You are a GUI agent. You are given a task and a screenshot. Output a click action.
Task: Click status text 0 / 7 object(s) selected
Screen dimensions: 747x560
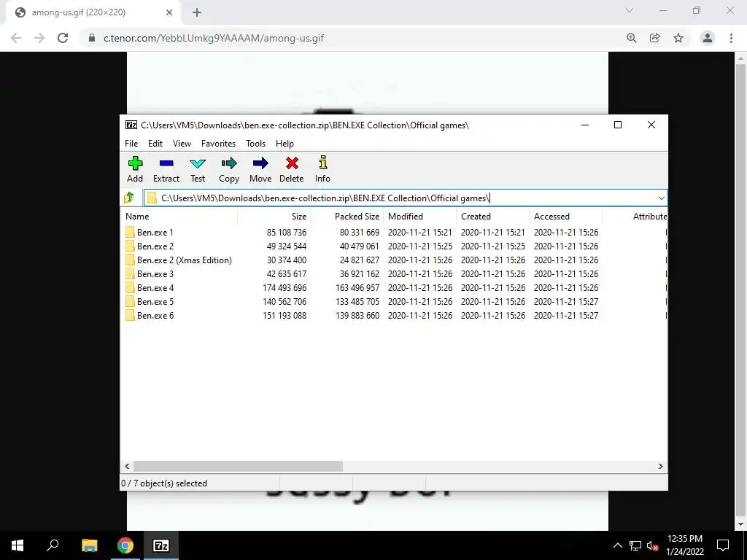click(x=164, y=483)
